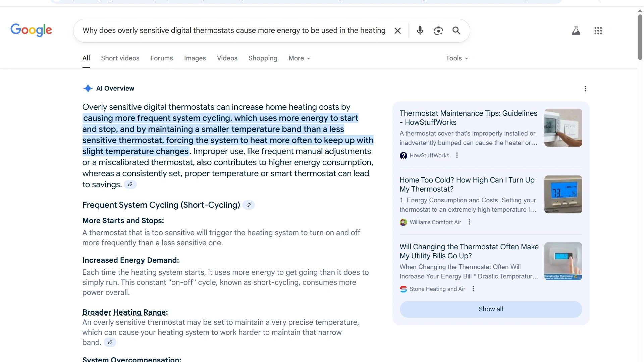Open Stone Heating and Air thumbnail image

coord(563,261)
